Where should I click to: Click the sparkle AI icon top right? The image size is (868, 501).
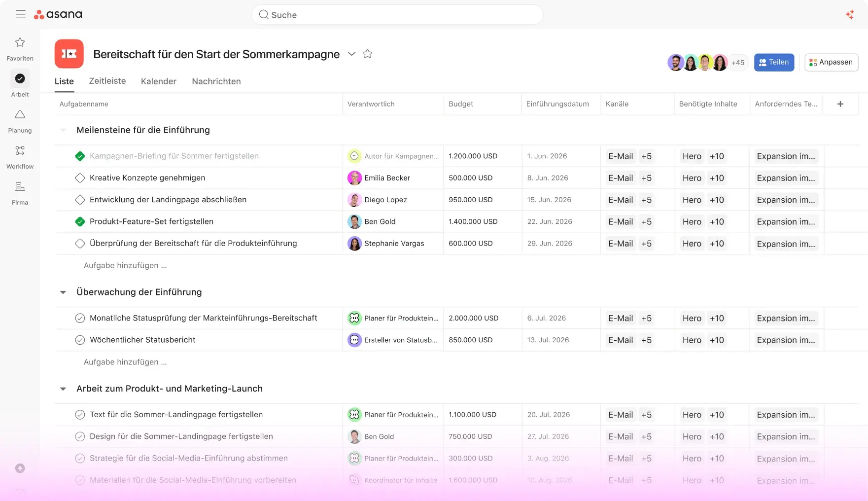pos(850,15)
